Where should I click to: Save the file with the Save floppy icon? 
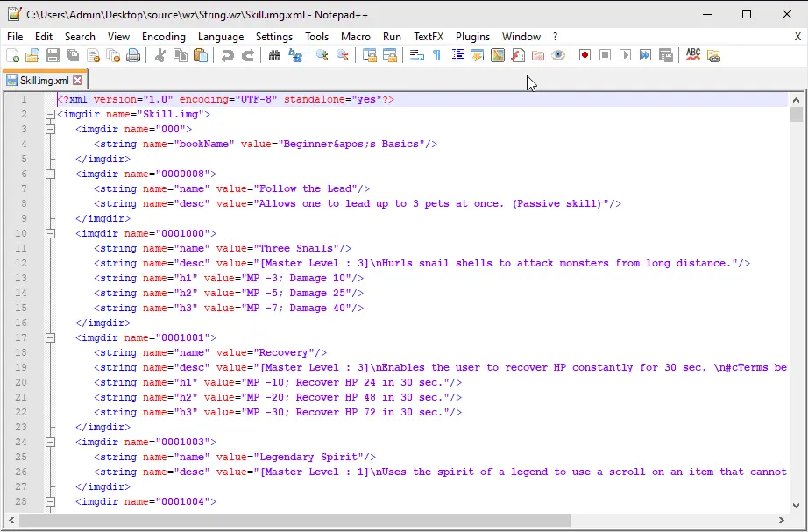[53, 56]
